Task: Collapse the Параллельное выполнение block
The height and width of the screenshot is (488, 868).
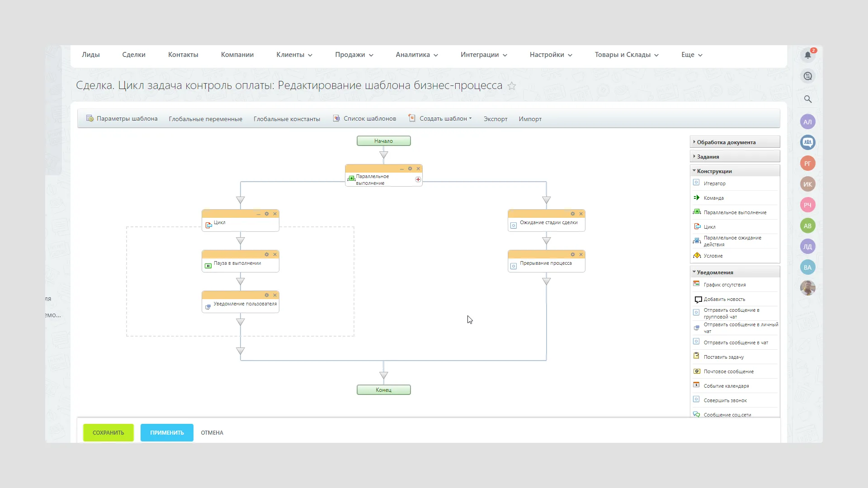Action: coord(402,169)
